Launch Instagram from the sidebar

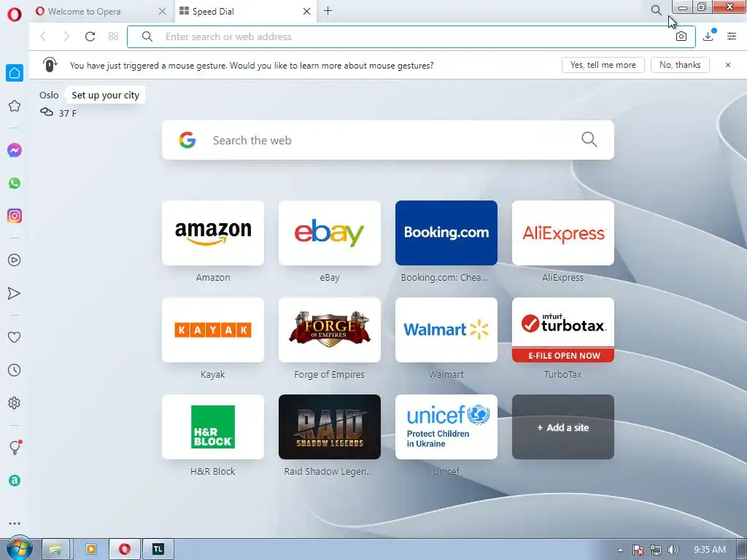point(15,216)
